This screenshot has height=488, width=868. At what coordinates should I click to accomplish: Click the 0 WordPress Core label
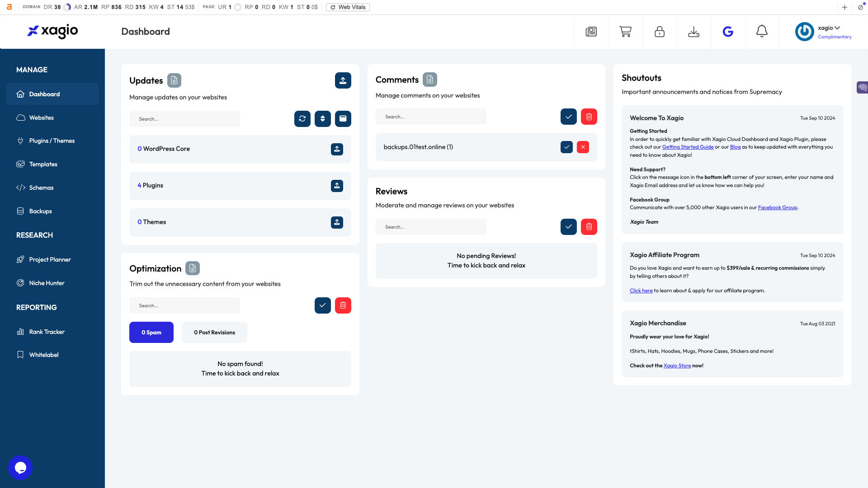(x=164, y=149)
